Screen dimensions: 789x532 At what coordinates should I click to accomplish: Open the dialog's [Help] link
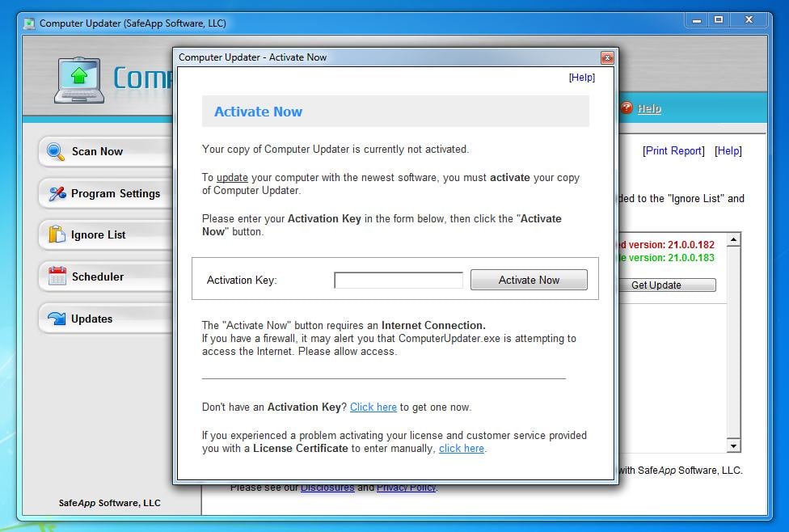pos(582,78)
